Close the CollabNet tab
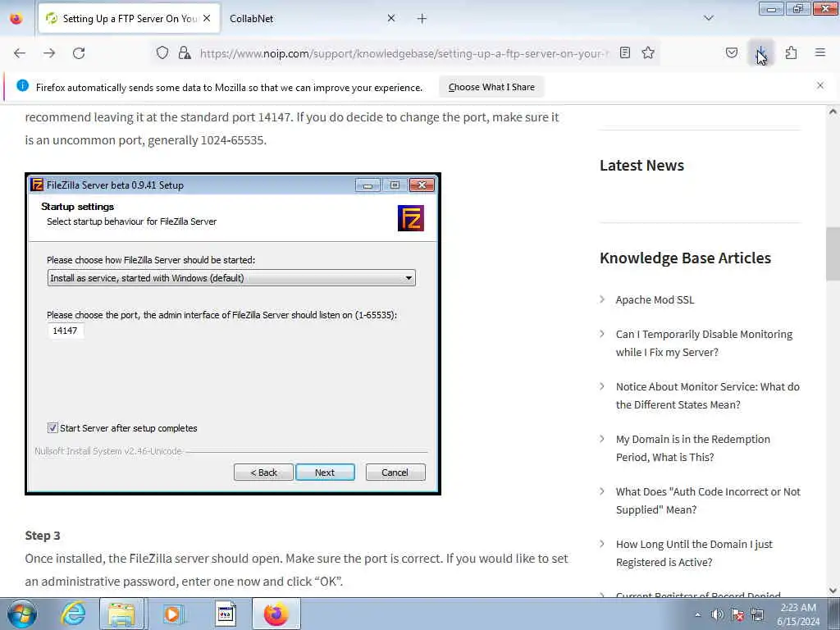 pyautogui.click(x=391, y=18)
